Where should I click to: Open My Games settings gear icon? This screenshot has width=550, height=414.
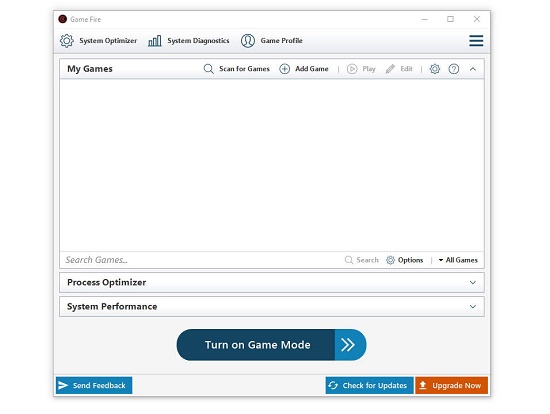(435, 69)
